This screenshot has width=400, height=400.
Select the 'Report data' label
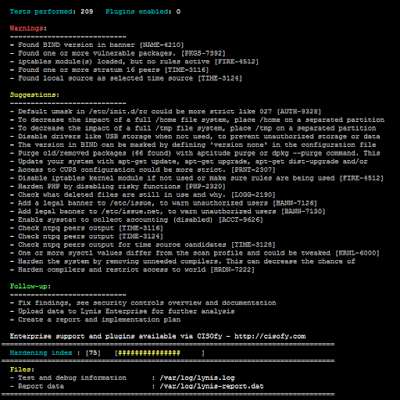(x=41, y=386)
